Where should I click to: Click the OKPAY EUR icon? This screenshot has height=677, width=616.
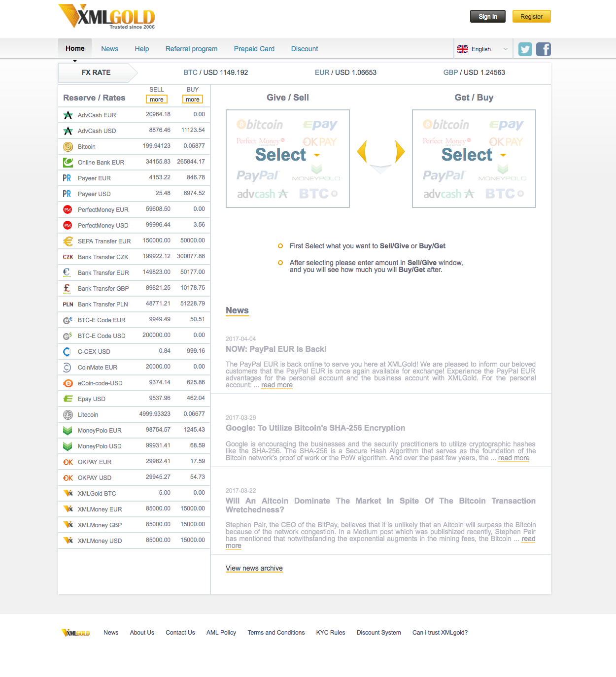[68, 462]
